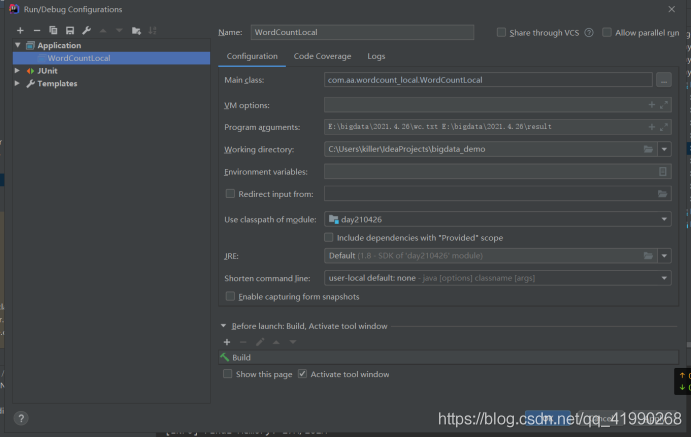Screen dimensions: 692x438
Task: Select the Build task row
Action: coord(448,357)
